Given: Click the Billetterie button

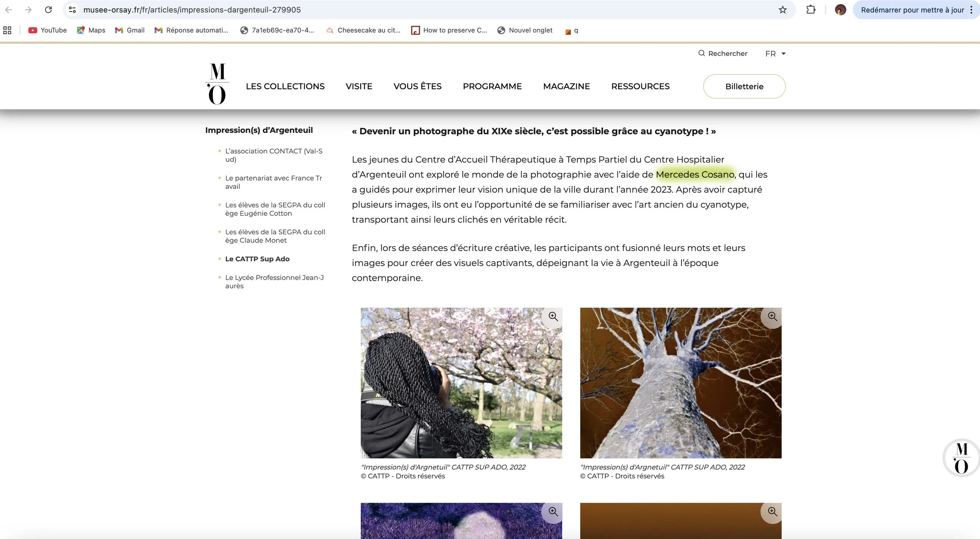Looking at the screenshot, I should tap(744, 86).
